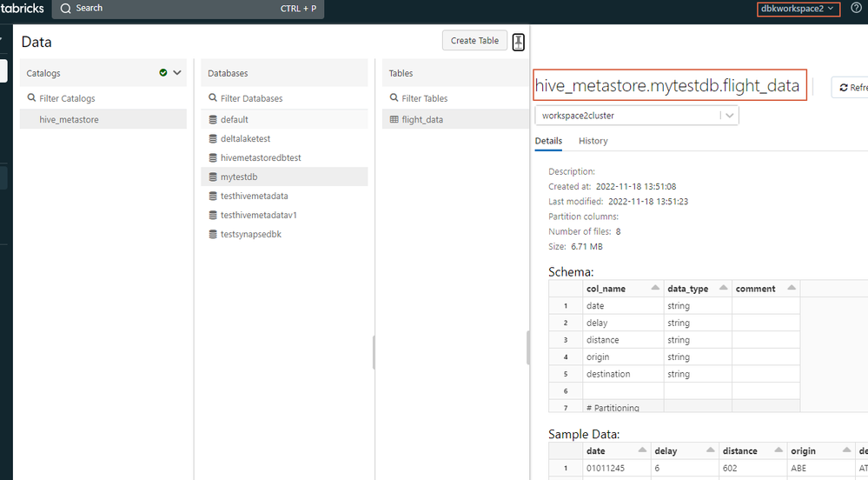
Task: Select the default database
Action: [x=284, y=119]
